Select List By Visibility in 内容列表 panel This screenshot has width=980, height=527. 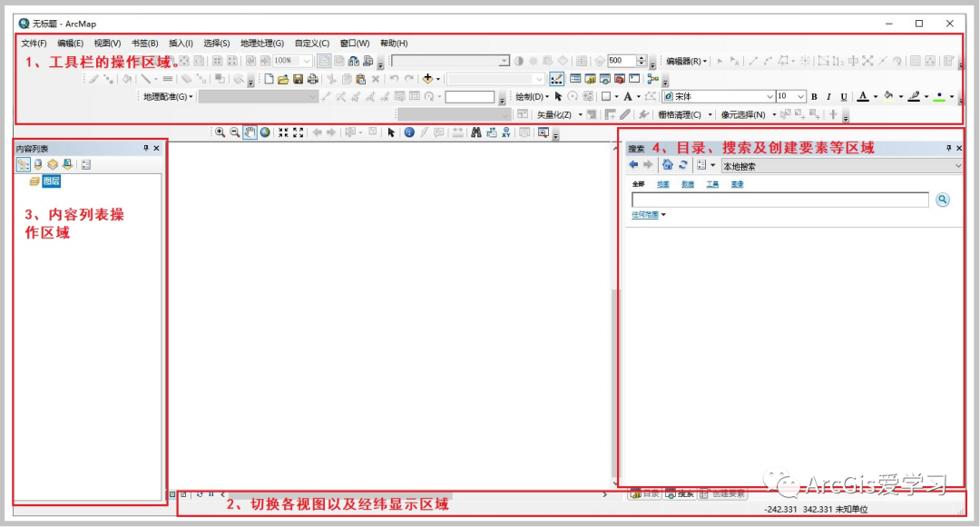coord(53,163)
